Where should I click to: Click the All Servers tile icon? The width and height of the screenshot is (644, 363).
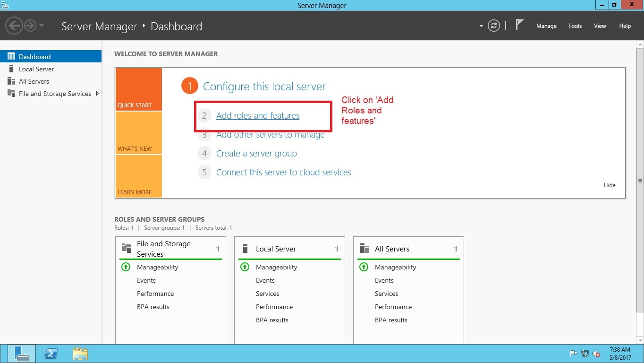pos(364,249)
